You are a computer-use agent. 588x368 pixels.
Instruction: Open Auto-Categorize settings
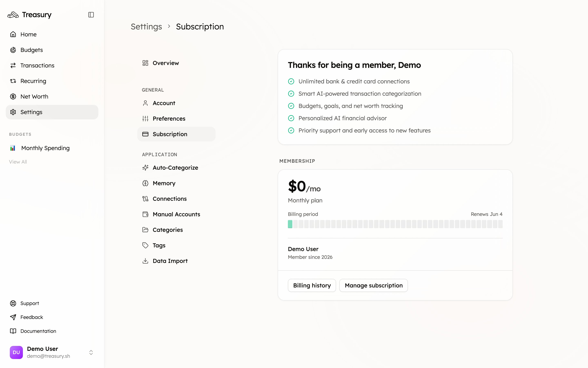pos(176,168)
